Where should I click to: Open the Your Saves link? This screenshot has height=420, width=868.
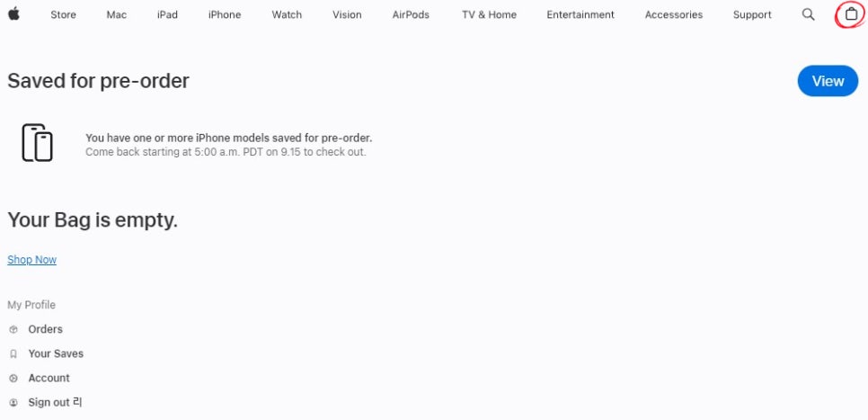(x=56, y=354)
